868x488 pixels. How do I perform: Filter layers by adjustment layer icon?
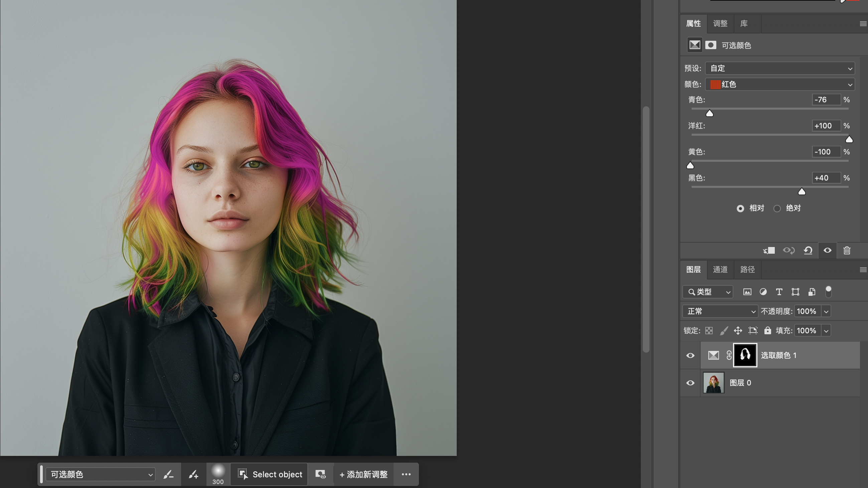pos(763,292)
